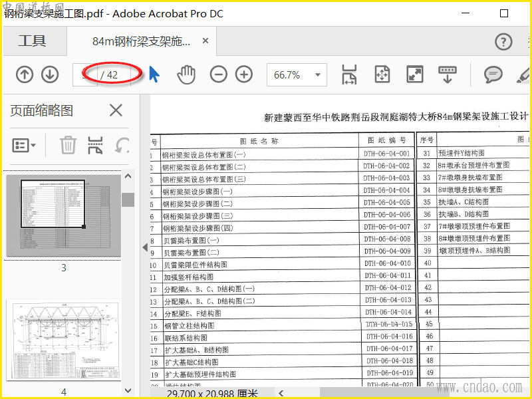Click the text 钢桁梁架设总体布置图(一)
Screen dimensions: 532x399
point(203,155)
